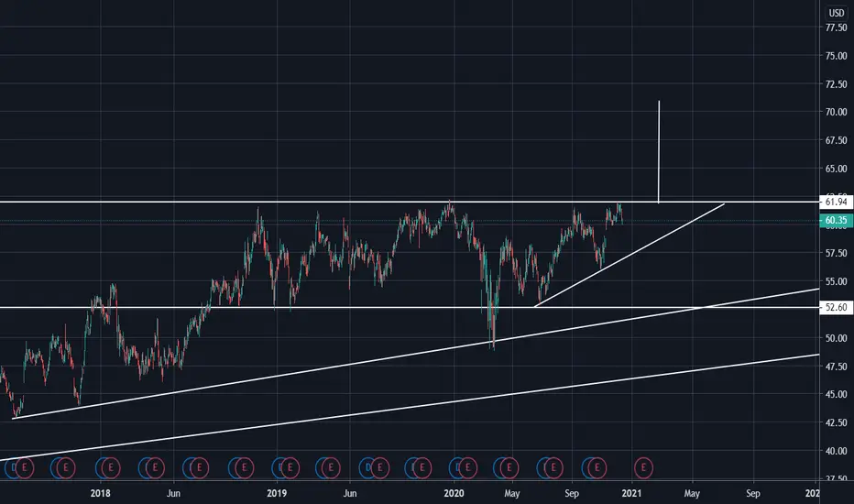Click the earnings marker just left of Sep 2020
854x504 pixels.
(553, 467)
